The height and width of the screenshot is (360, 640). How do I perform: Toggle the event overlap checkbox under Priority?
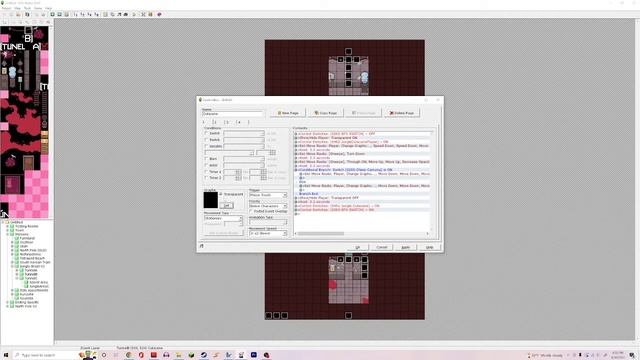click(251, 211)
